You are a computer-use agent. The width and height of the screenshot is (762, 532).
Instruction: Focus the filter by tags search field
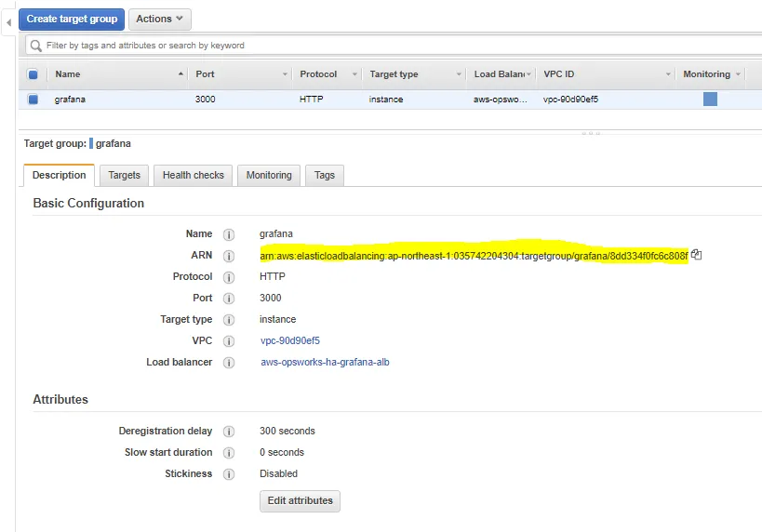(x=391, y=45)
